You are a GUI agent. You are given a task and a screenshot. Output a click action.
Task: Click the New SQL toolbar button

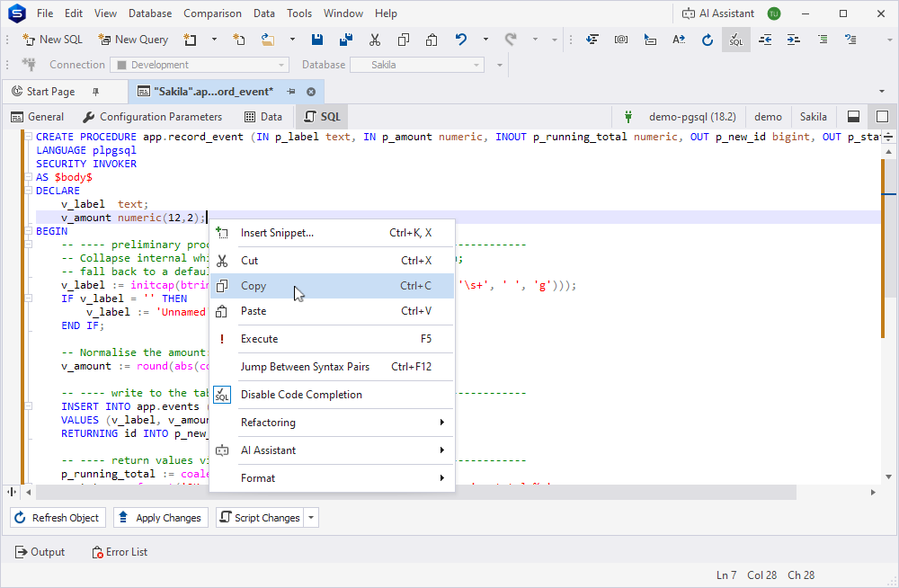pos(52,40)
